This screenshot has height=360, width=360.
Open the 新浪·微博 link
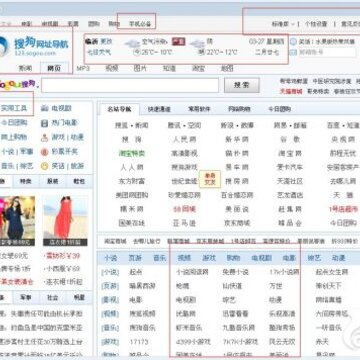tap(237, 126)
